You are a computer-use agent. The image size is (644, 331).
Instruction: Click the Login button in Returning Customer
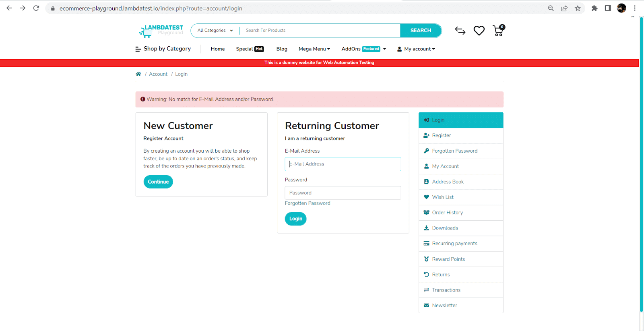296,219
